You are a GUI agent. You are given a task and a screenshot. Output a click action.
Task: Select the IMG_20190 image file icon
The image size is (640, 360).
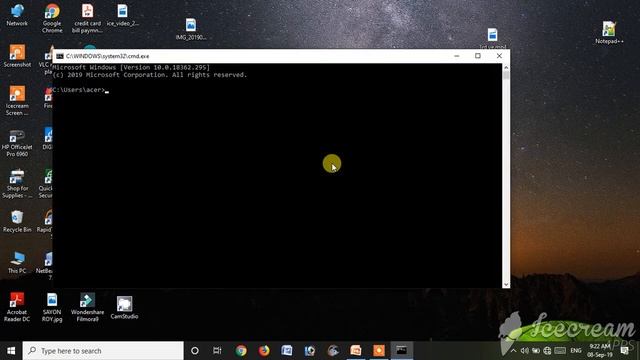[191, 29]
